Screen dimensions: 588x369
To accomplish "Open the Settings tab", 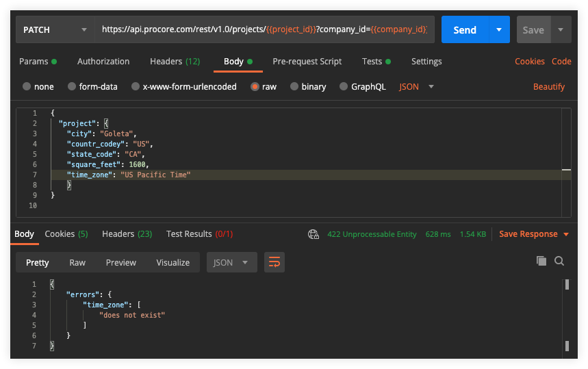I will pos(426,62).
